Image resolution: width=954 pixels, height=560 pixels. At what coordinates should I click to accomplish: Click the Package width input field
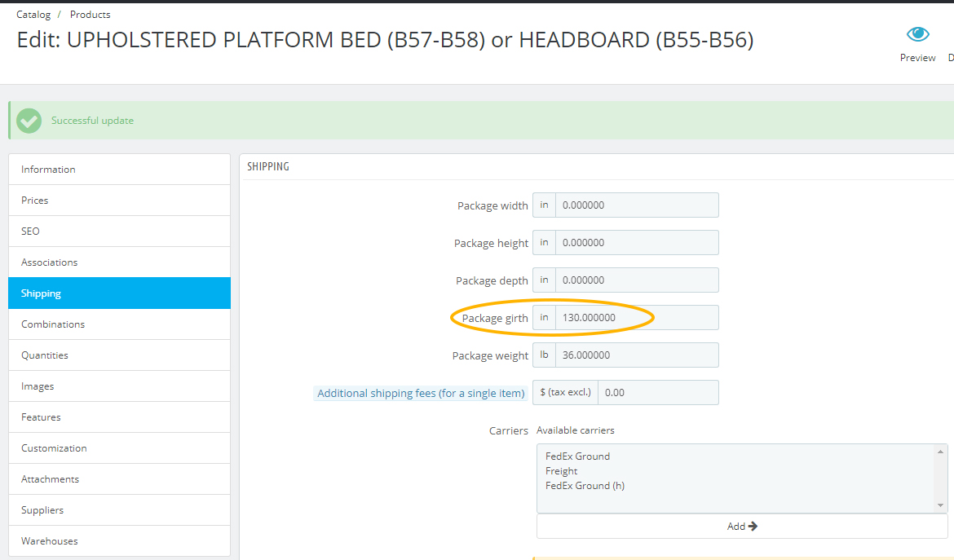tap(636, 205)
